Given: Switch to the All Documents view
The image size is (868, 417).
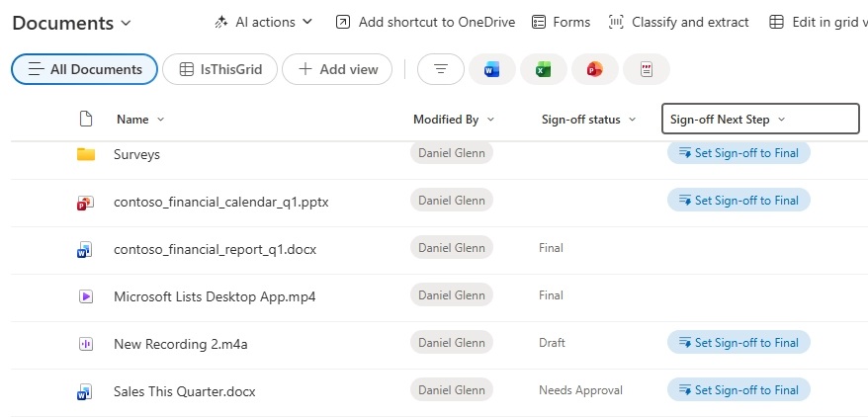Looking at the screenshot, I should tap(84, 69).
